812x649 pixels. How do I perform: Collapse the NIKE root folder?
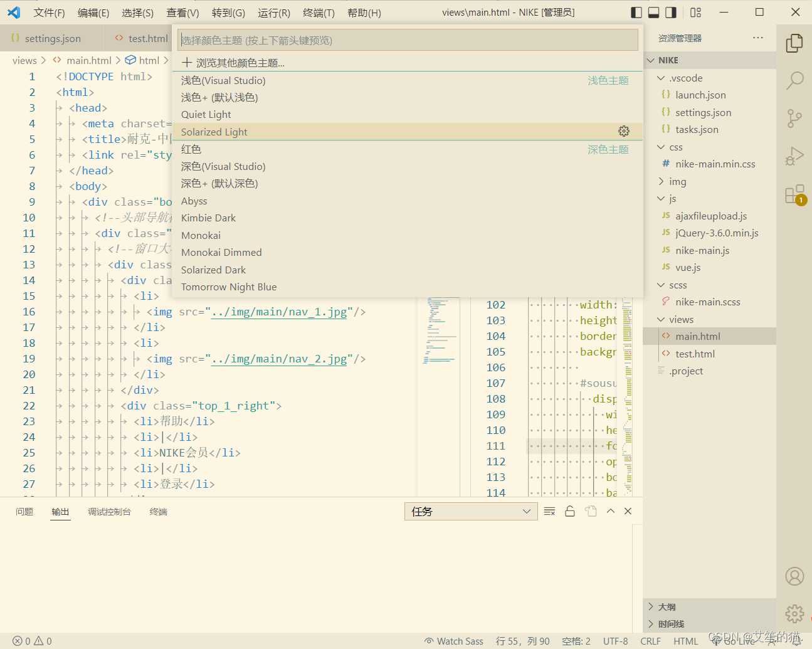click(709, 60)
